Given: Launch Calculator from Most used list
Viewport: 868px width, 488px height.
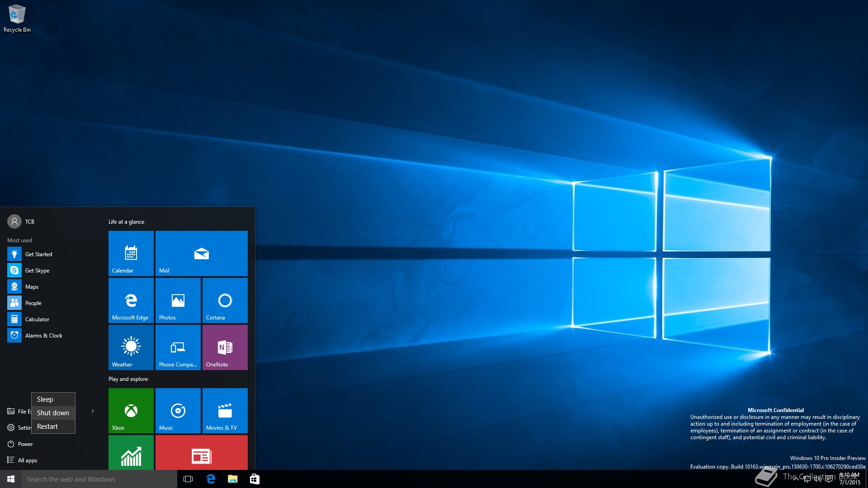Looking at the screenshot, I should click(52, 319).
